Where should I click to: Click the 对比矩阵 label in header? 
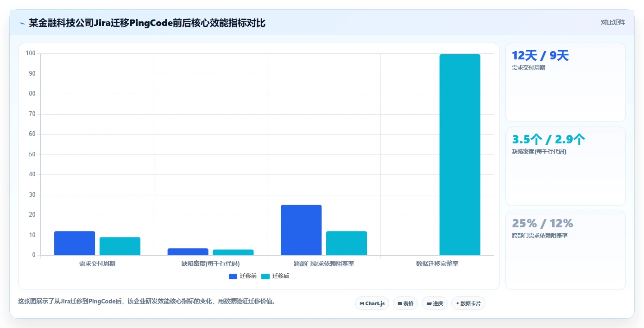pos(612,23)
